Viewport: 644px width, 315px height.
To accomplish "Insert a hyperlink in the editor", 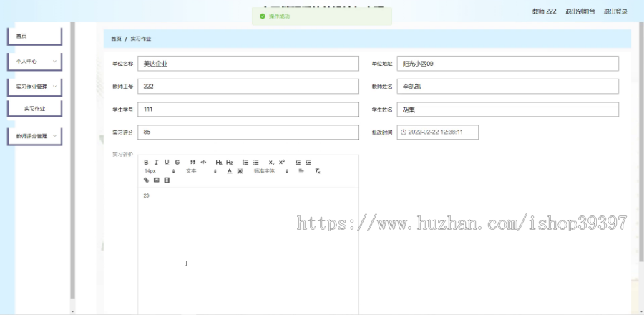I will pos(146,180).
